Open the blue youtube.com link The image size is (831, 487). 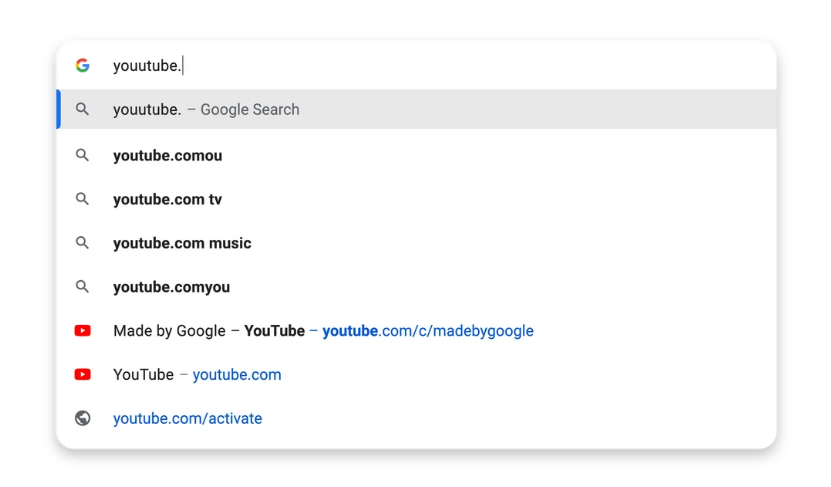coord(237,375)
